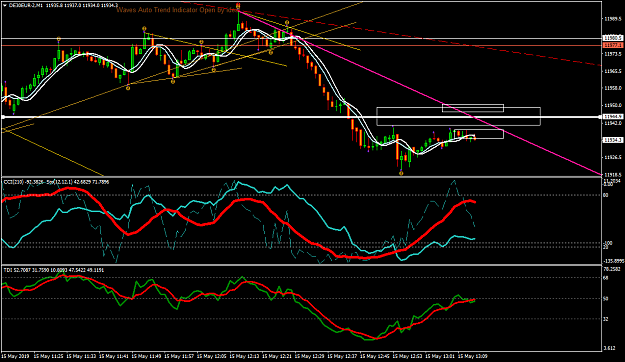Select the orange 11977.1 price tag
625x362 pixels.
(x=612, y=45)
